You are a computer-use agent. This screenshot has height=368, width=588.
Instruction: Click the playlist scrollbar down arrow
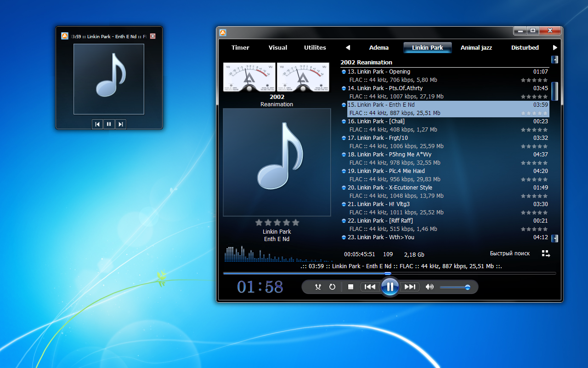(x=554, y=238)
